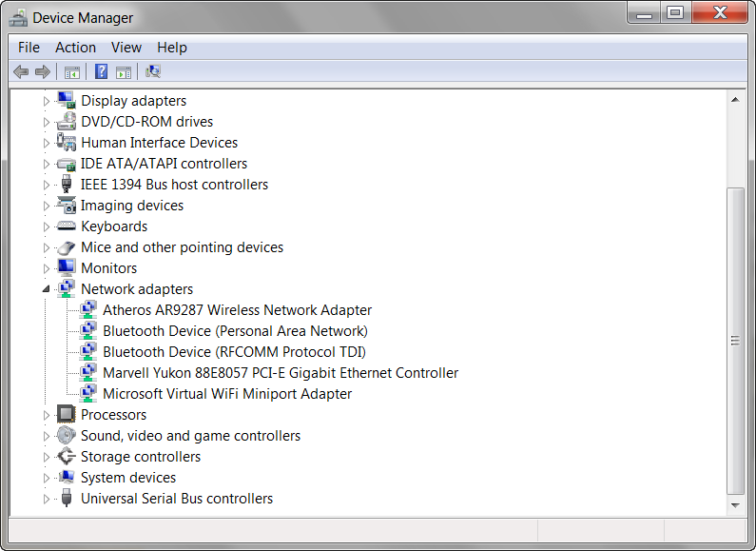This screenshot has width=756, height=551.
Task: Expand the IDE ATA/ATAPI controllers node
Action: coord(47,164)
